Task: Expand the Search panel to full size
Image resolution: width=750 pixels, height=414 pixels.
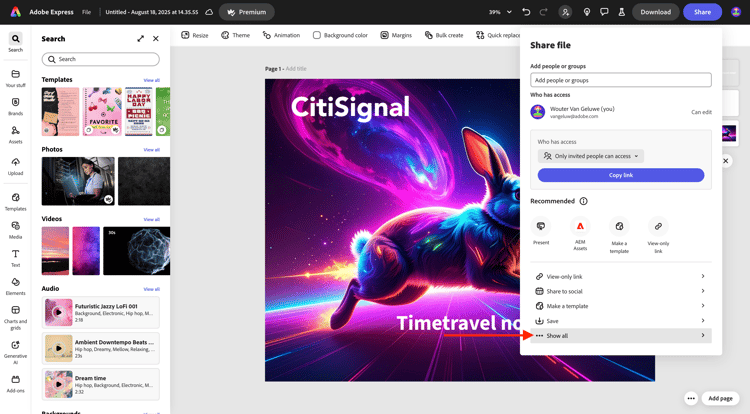Action: point(140,38)
